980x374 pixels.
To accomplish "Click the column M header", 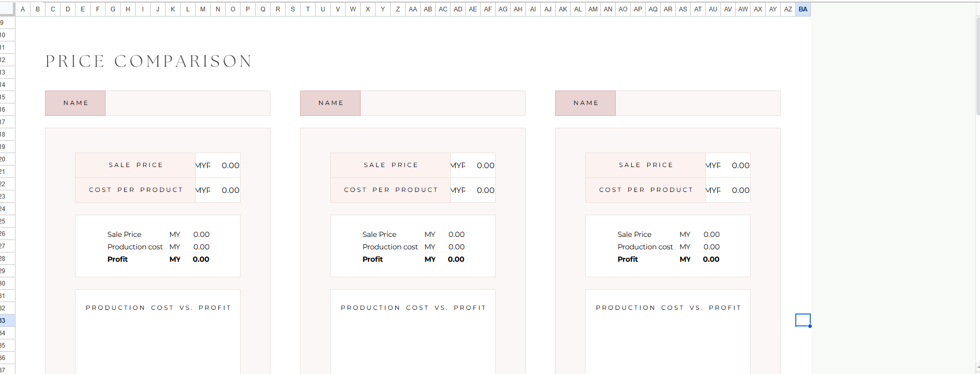I will 203,9.
